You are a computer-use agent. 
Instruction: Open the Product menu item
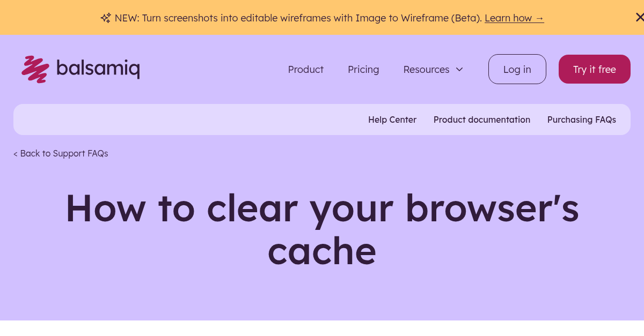click(305, 69)
